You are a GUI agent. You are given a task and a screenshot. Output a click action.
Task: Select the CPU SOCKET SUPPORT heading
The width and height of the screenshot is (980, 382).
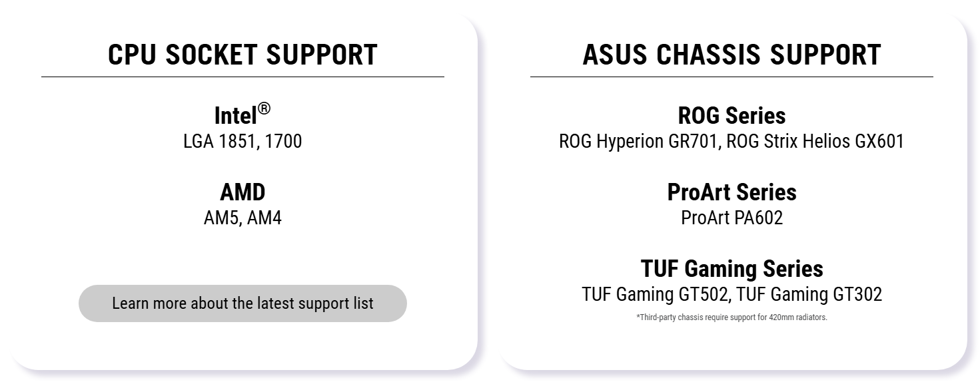pyautogui.click(x=243, y=55)
